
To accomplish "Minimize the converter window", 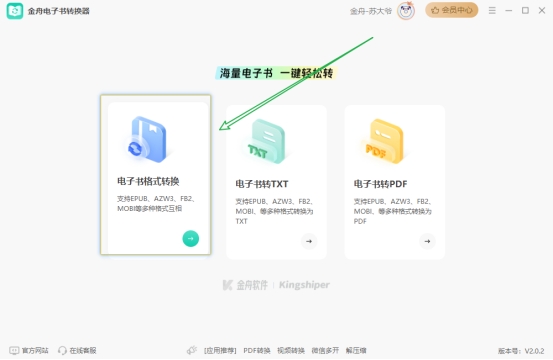I will (x=509, y=11).
